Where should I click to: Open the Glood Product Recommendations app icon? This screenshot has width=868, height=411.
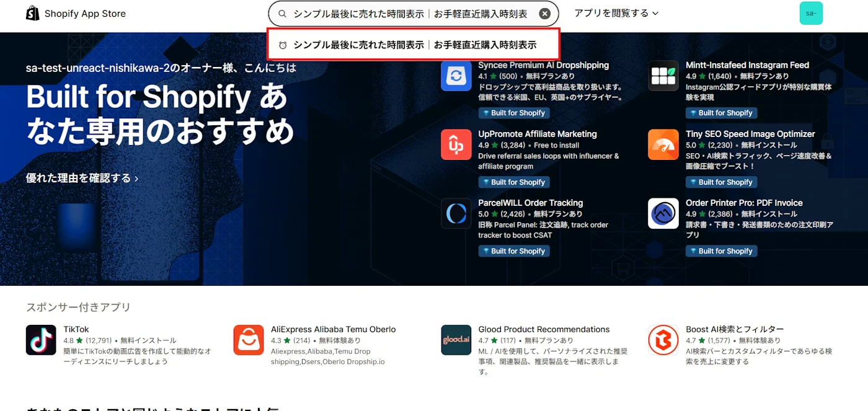[456, 340]
